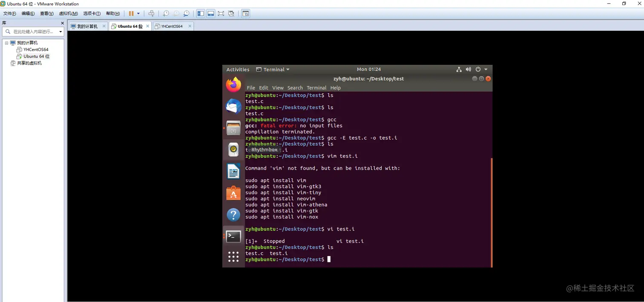This screenshot has width=644, height=302.
Task: Launch Thunderbird Mail from the dock
Action: pos(233,106)
